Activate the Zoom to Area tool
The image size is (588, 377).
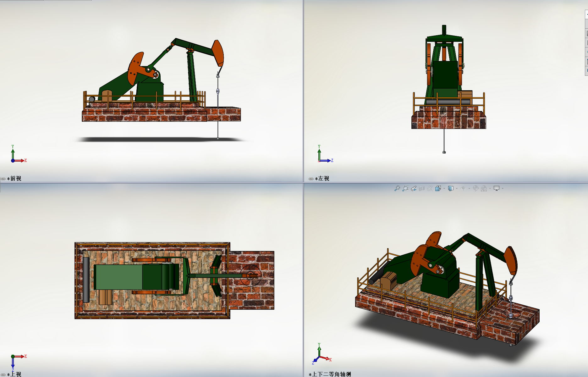(405, 188)
